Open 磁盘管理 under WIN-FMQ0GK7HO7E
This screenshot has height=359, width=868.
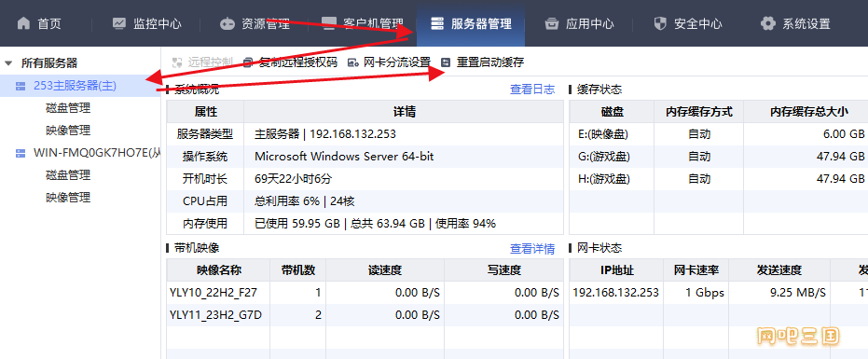(x=68, y=175)
